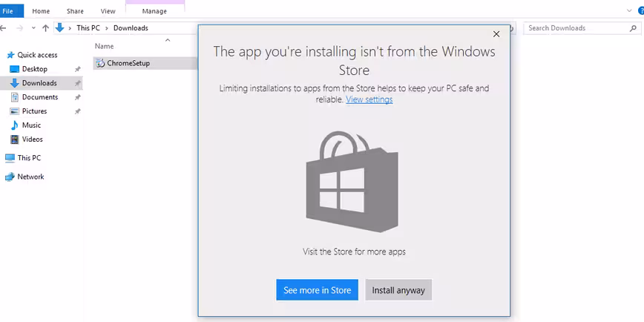Image resolution: width=644 pixels, height=322 pixels.
Task: Open the Help question mark icon
Action: click(641, 11)
